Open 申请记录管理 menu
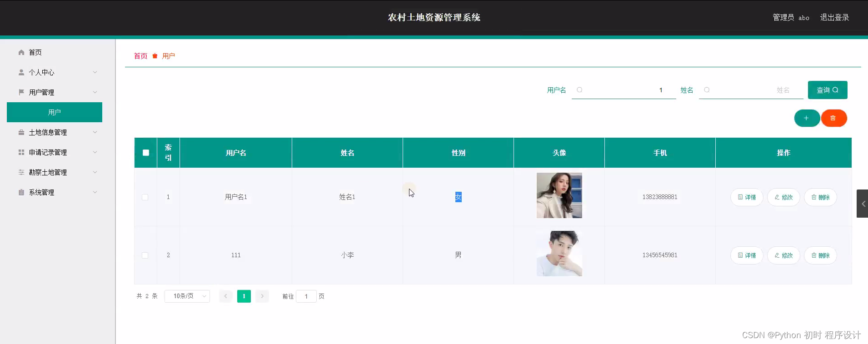This screenshot has width=868, height=344. point(55,152)
